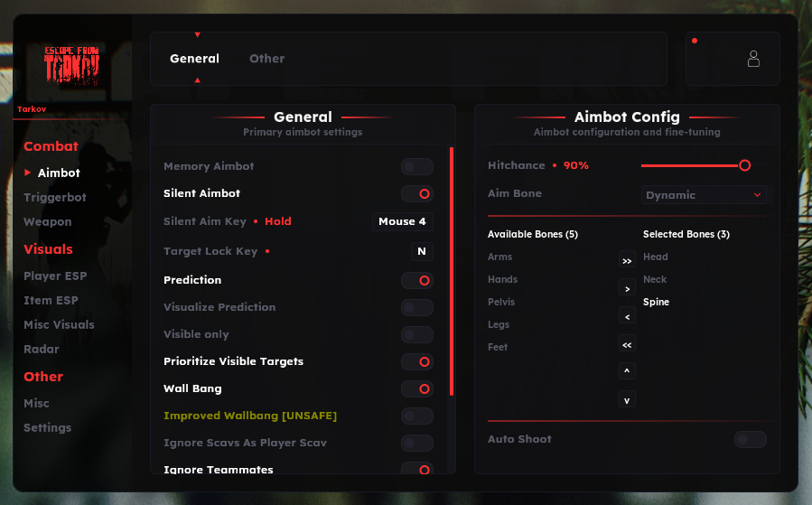Disable the Silent Aimbot toggle

(417, 193)
